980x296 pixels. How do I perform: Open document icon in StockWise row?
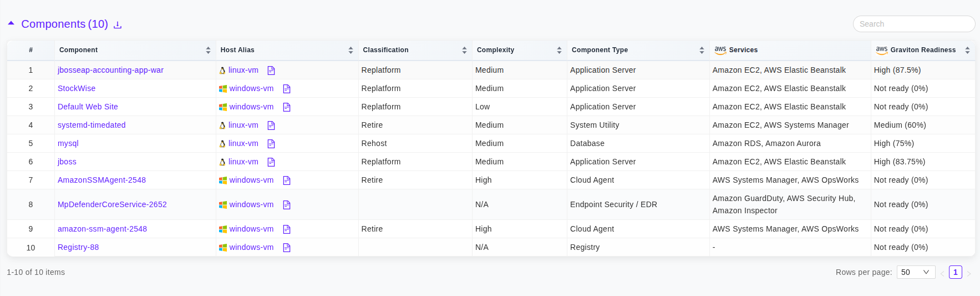click(x=287, y=89)
